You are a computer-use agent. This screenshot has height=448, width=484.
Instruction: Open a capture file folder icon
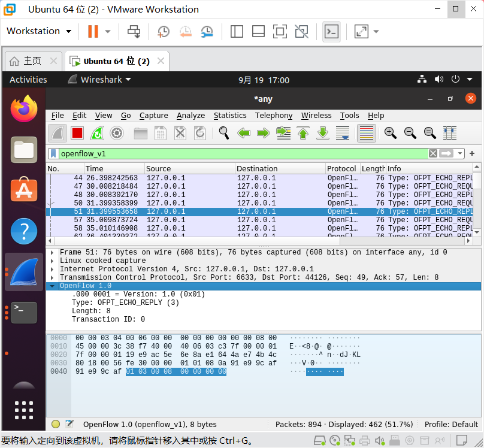141,134
